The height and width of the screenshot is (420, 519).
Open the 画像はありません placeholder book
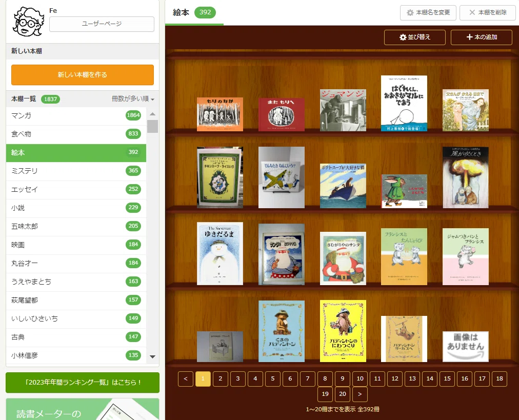(466, 347)
